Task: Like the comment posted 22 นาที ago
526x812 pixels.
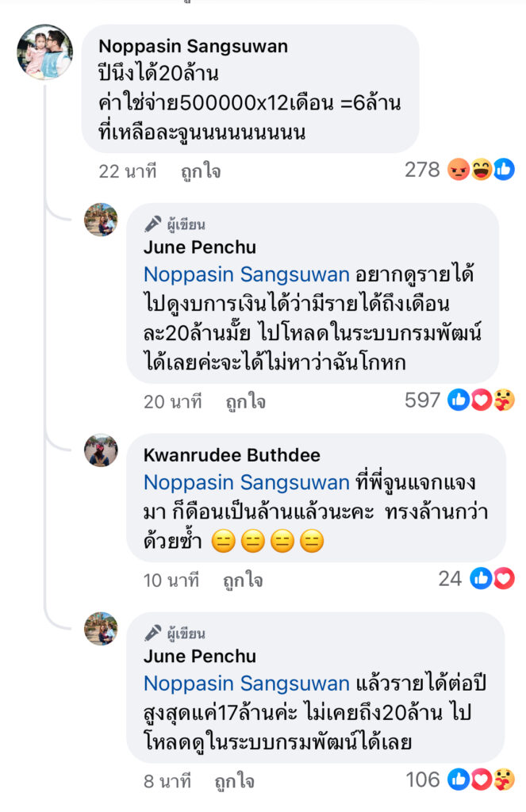Action: click(201, 171)
